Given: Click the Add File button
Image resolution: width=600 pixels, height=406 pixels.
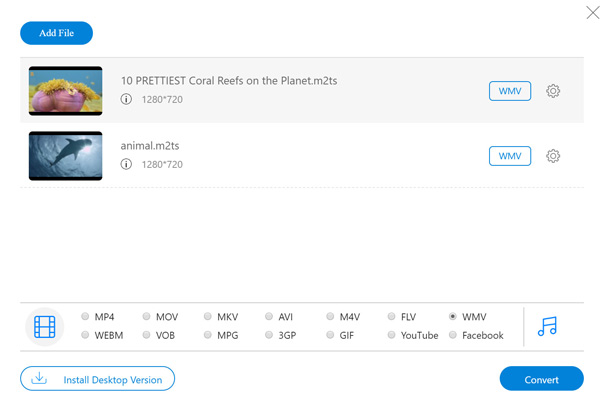Looking at the screenshot, I should (x=56, y=33).
